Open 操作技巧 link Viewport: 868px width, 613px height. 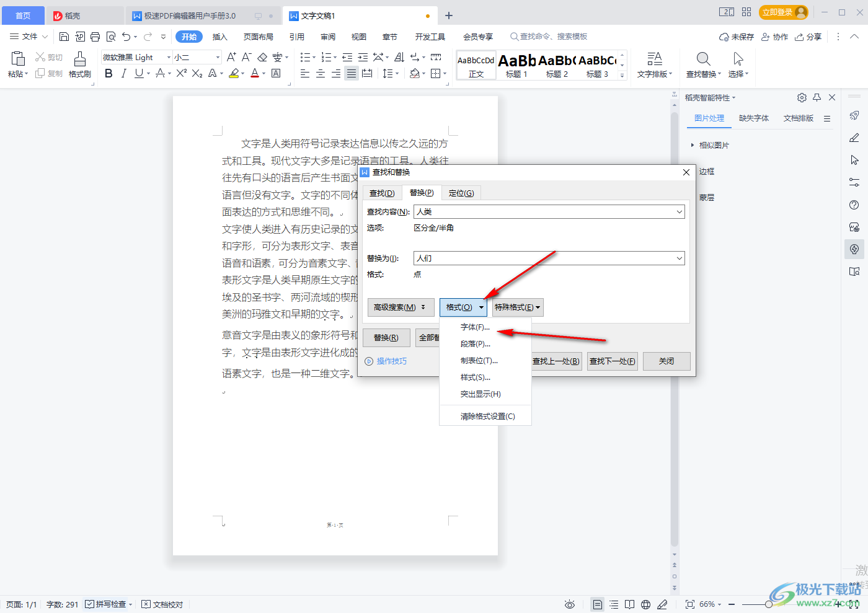click(392, 361)
